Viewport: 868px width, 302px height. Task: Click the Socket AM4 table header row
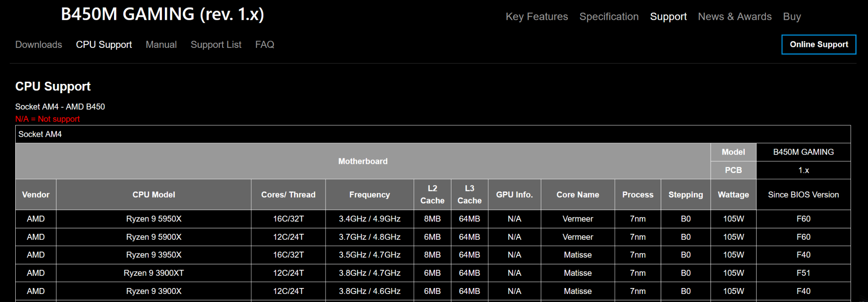tap(433, 134)
